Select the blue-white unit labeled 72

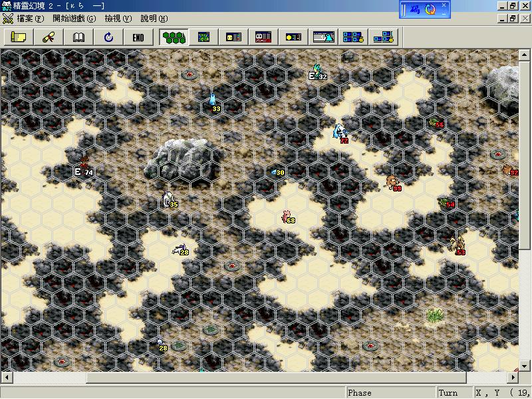(x=340, y=133)
